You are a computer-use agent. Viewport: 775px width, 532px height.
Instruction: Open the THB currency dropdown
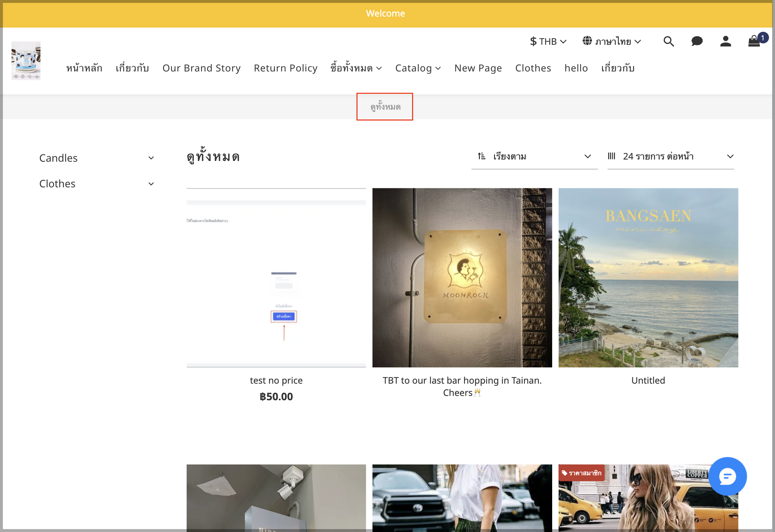click(548, 42)
